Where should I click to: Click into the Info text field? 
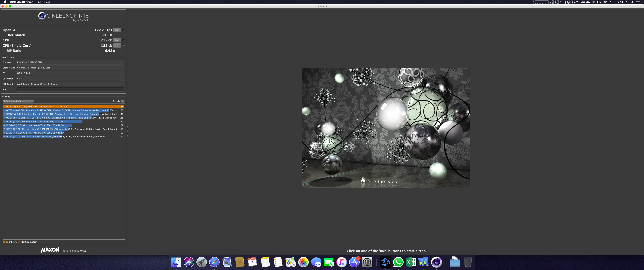click(70, 89)
